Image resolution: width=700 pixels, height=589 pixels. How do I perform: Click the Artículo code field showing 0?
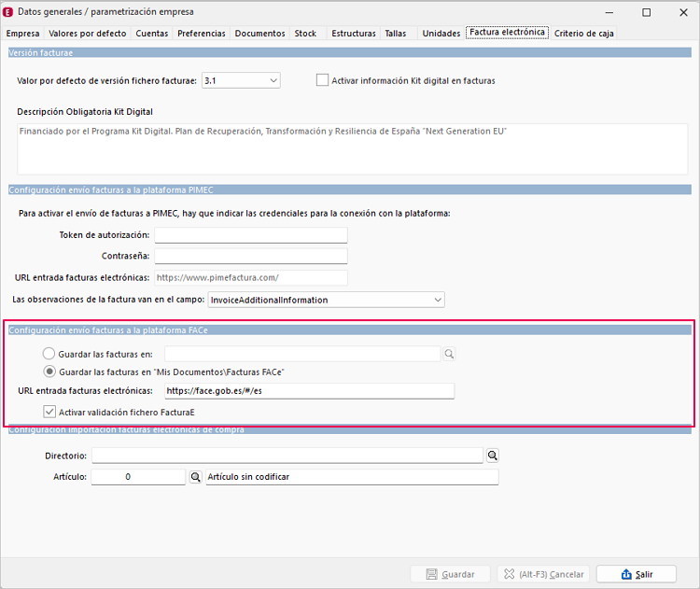(138, 476)
